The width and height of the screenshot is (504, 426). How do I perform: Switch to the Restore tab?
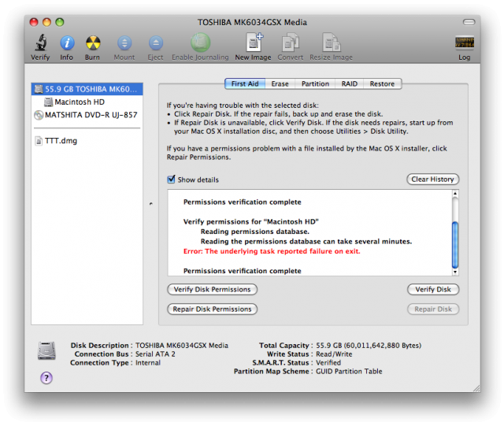click(x=382, y=84)
